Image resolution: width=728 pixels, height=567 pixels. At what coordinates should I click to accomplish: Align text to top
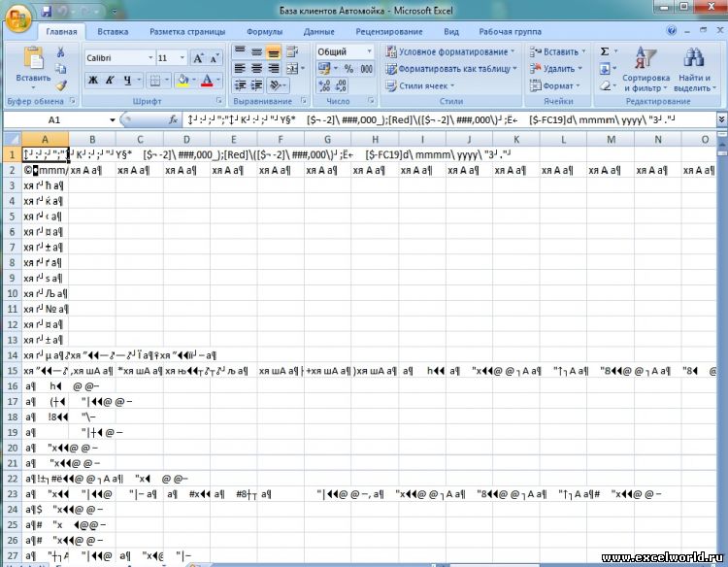coord(240,51)
